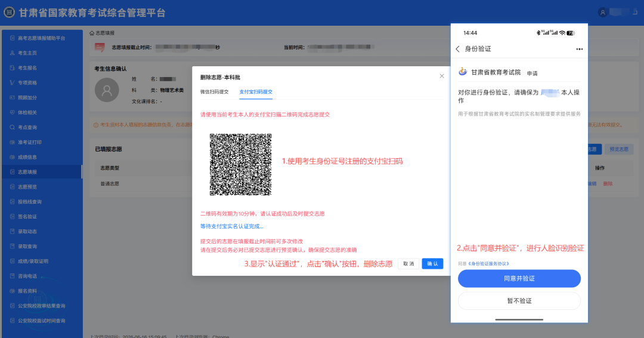This screenshot has width=644, height=338.
Task: Tap the 同意并验证 button
Action: pos(519,278)
